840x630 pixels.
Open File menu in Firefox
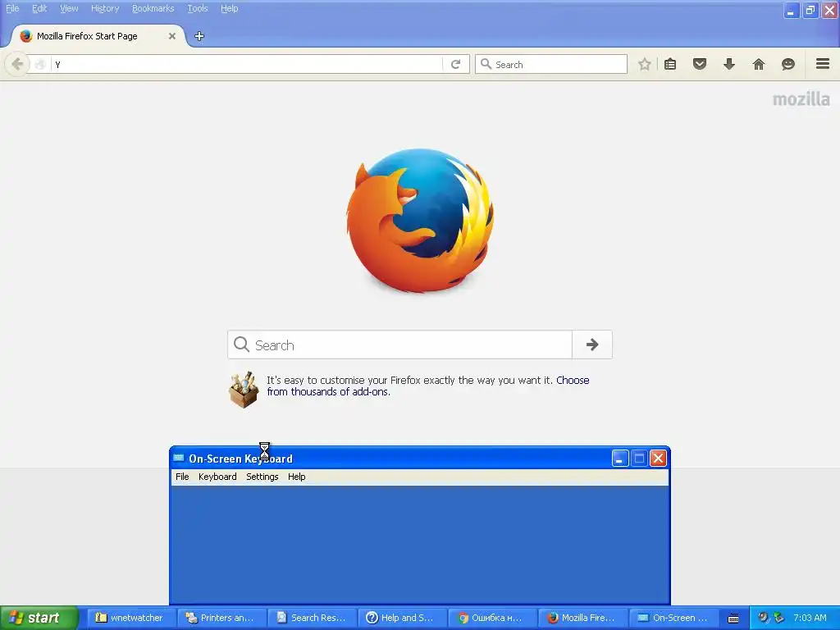coord(12,8)
